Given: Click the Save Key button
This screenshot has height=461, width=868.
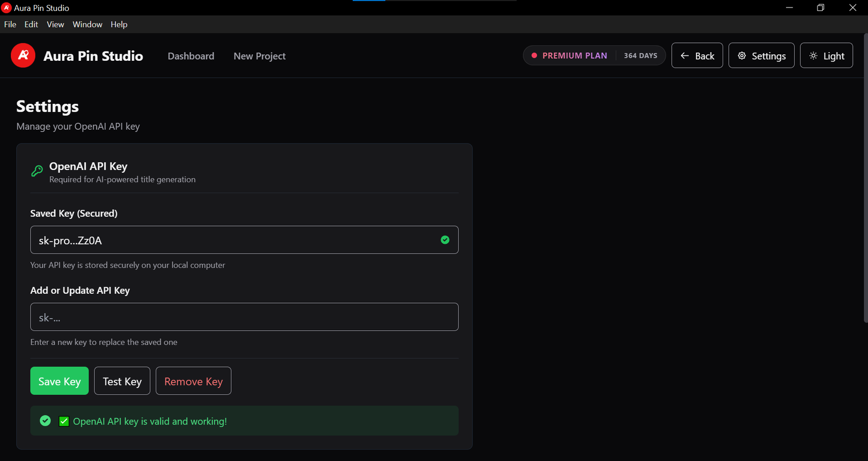Looking at the screenshot, I should pos(60,381).
